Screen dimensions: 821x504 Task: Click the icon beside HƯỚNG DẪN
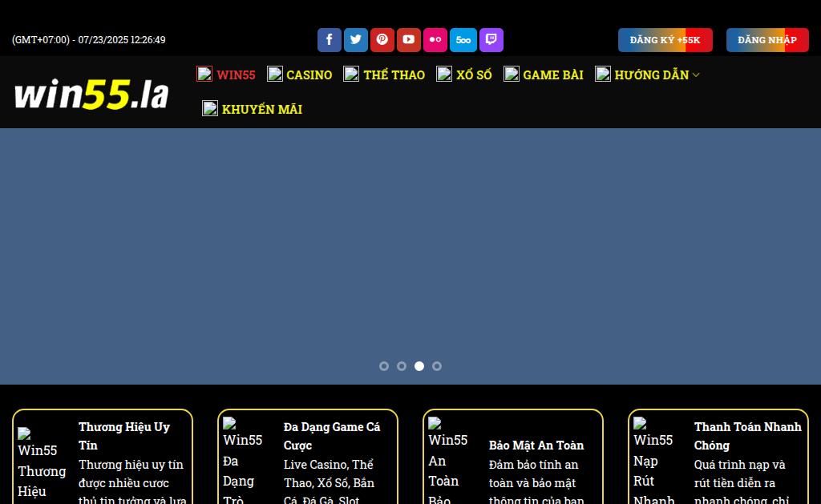(x=603, y=74)
